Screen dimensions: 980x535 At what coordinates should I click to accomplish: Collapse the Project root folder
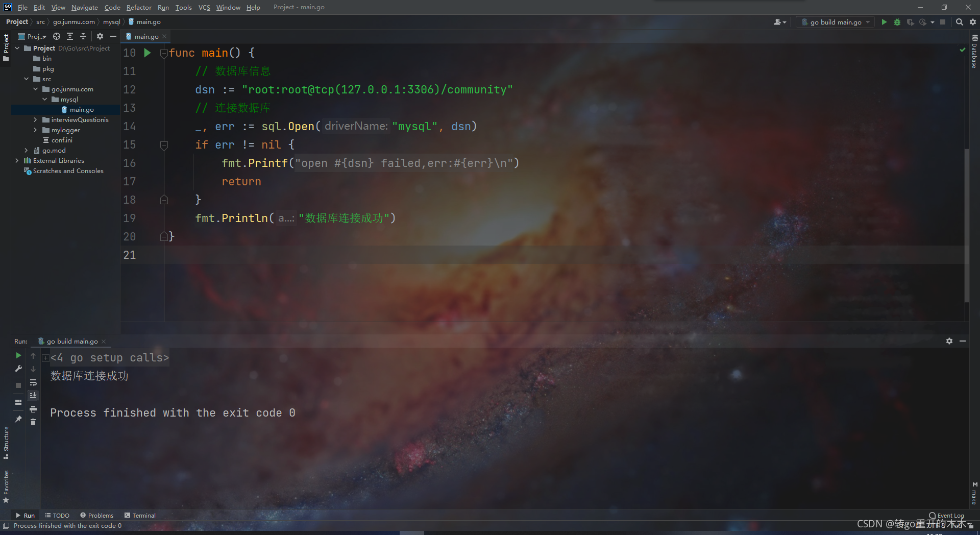click(17, 48)
